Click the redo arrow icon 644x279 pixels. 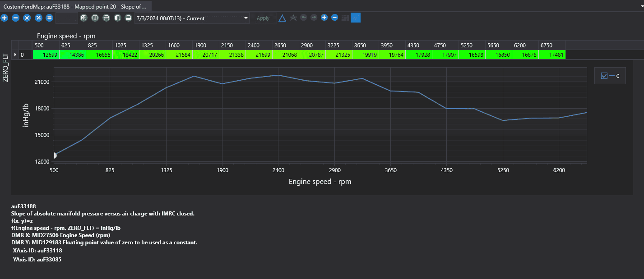click(x=314, y=18)
